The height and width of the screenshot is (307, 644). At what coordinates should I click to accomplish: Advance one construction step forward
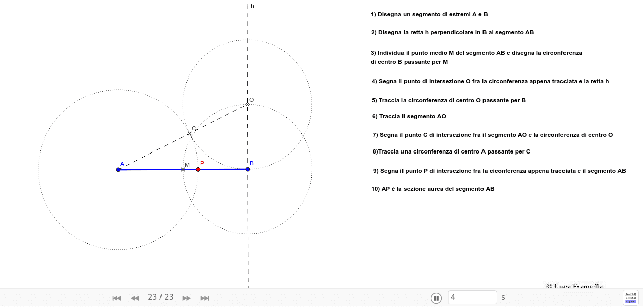click(x=186, y=298)
